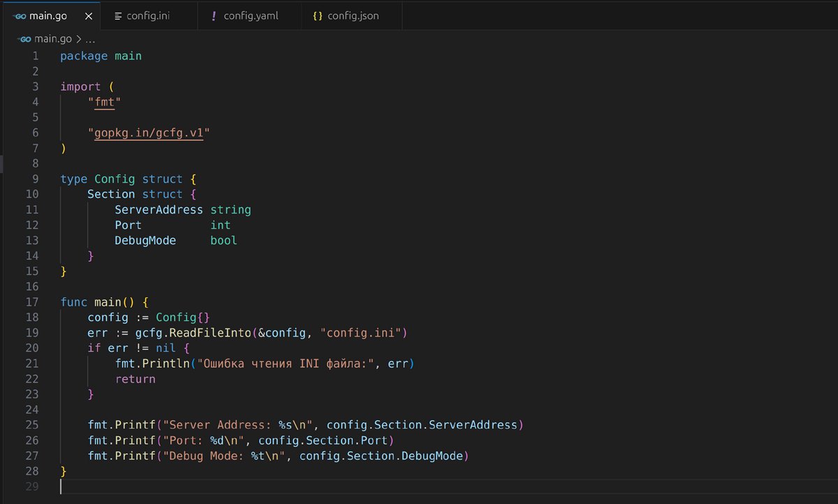Click the exclamation icon on config.yaml tab
The width and height of the screenshot is (838, 504).
[x=213, y=15]
